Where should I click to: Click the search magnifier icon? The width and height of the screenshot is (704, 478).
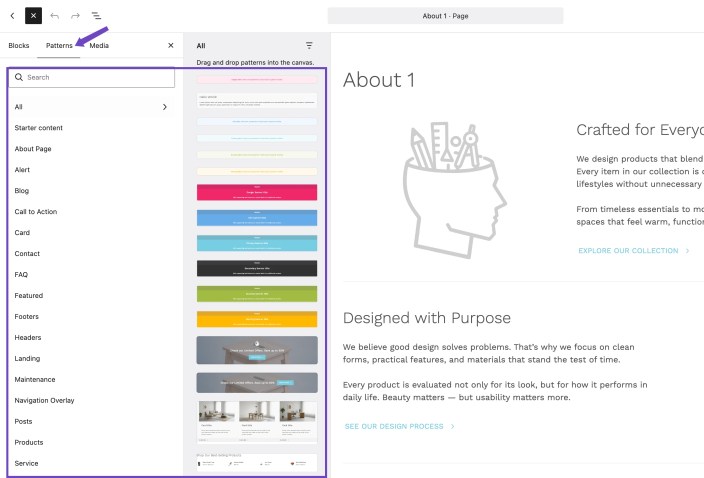pyautogui.click(x=19, y=77)
